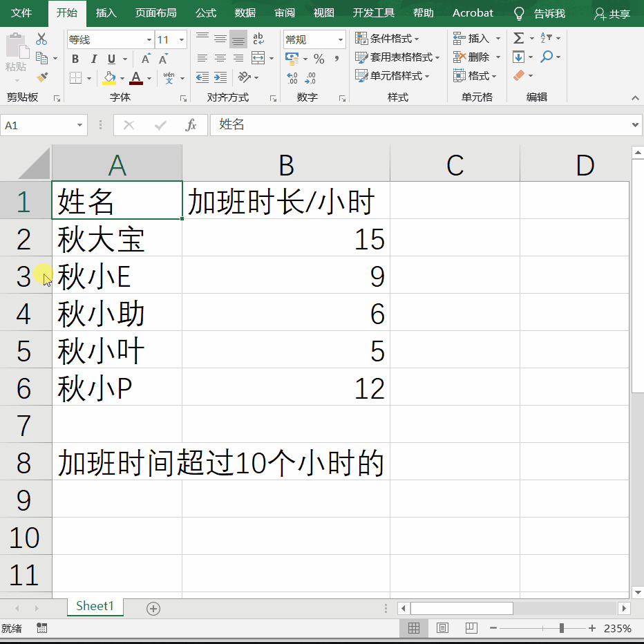Screen dimensions: 644x644
Task: Open the number format dropdown showing 常规
Action: (340, 39)
